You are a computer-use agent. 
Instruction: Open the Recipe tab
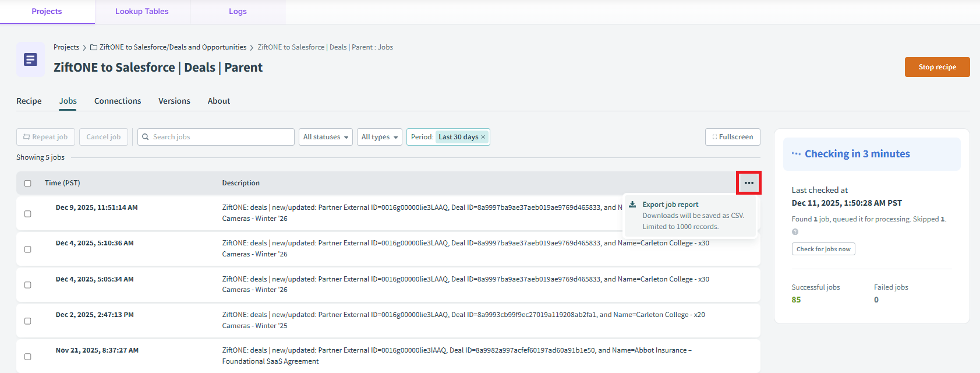pyautogui.click(x=29, y=101)
